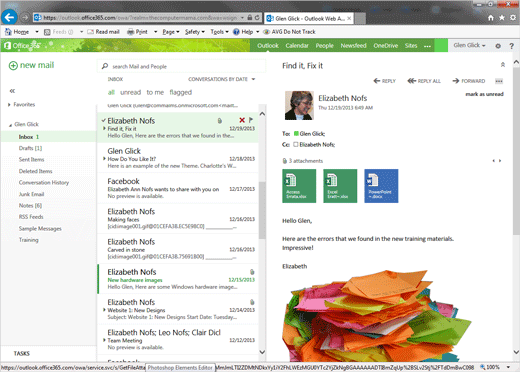Open browser tools gear icon
The width and height of the screenshot is (520, 372).
point(513,18)
